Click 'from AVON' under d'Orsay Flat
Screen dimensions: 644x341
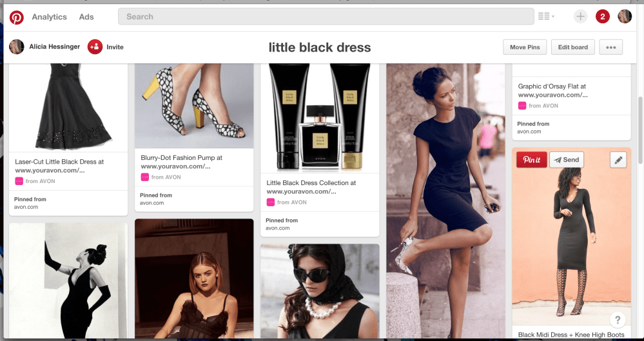543,106
